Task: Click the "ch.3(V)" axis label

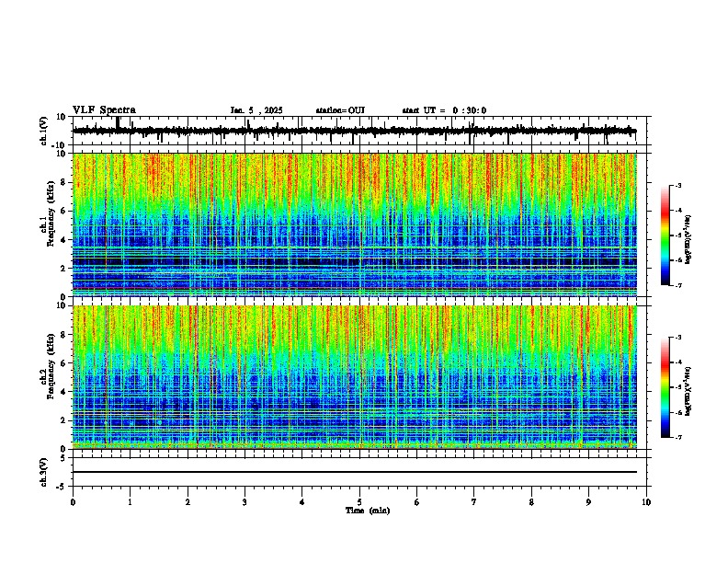Action: point(44,472)
